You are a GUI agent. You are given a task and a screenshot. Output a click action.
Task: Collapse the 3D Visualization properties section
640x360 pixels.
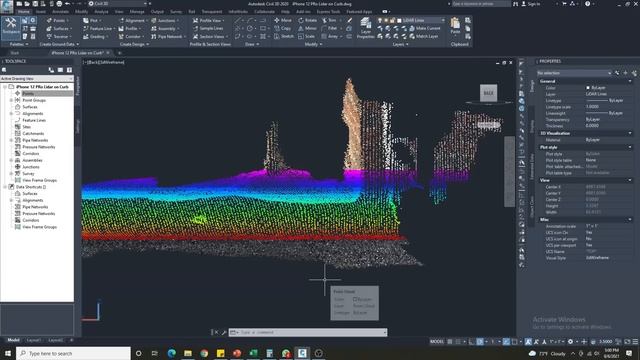630,133
